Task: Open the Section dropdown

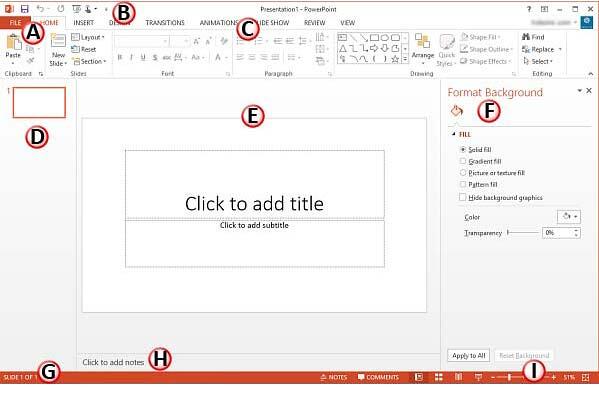Action: (x=89, y=61)
